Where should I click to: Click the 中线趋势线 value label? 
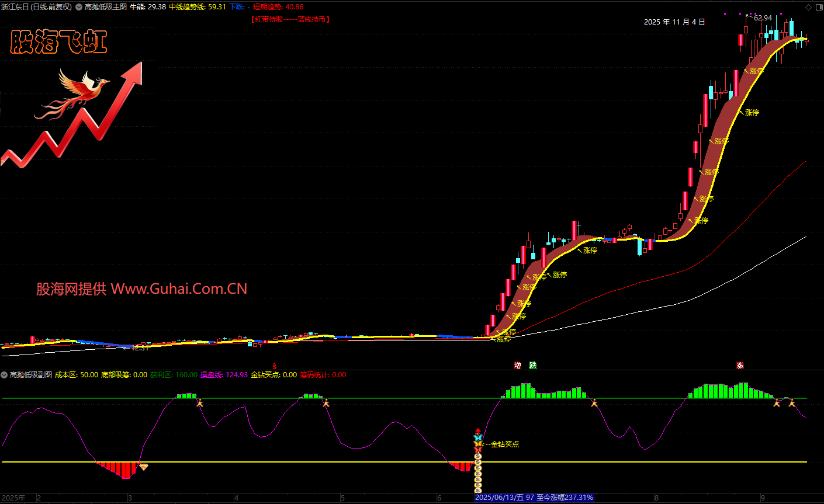(x=197, y=7)
